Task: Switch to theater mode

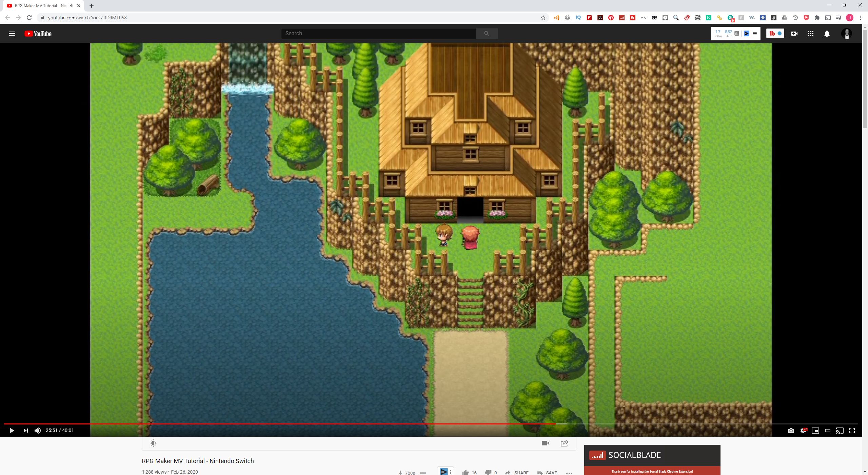Action: pyautogui.click(x=828, y=431)
